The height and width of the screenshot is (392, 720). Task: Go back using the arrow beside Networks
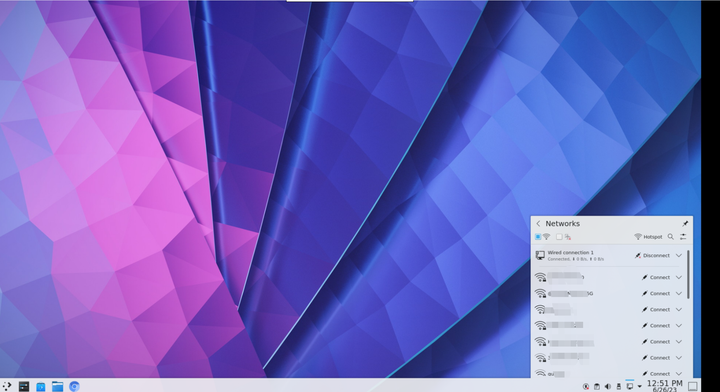pyautogui.click(x=538, y=224)
